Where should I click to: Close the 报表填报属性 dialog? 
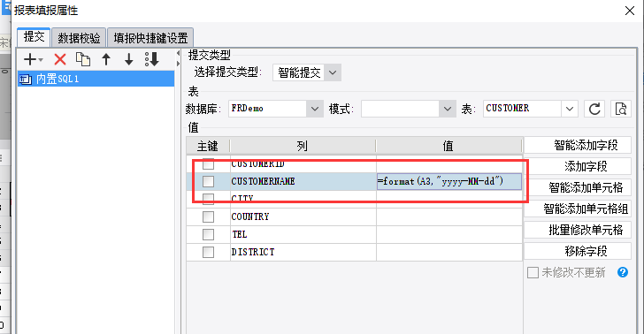[x=630, y=11]
